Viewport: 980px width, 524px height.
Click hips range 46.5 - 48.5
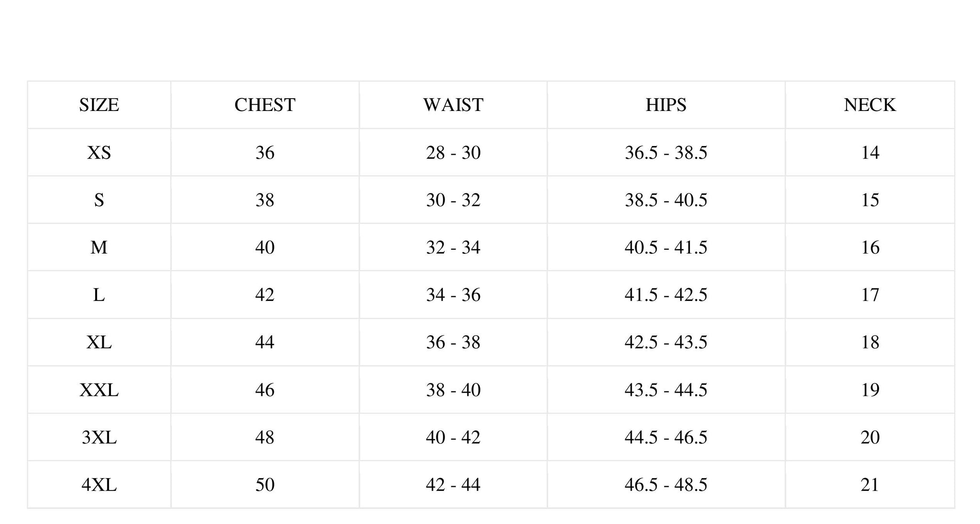[x=666, y=484]
